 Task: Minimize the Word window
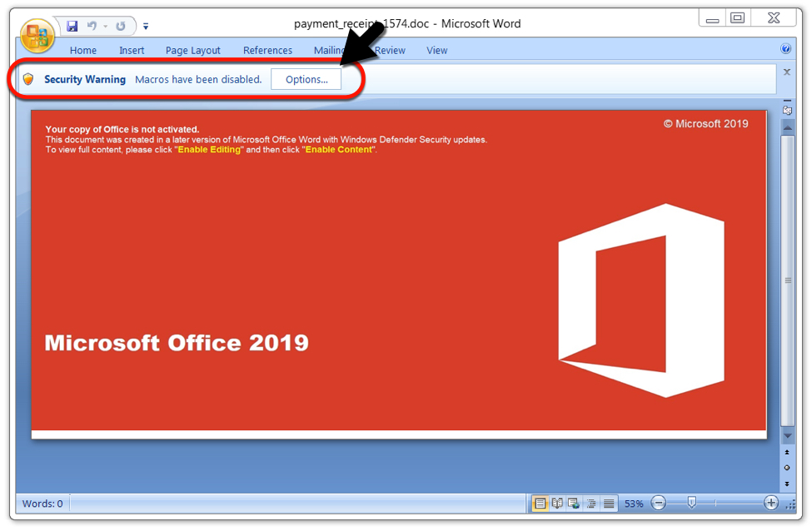[713, 19]
